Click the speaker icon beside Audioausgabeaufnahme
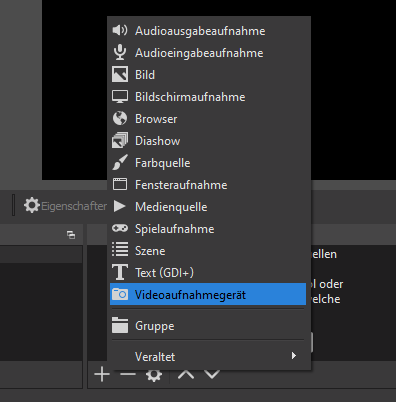This screenshot has height=402, width=396. pyautogui.click(x=120, y=31)
